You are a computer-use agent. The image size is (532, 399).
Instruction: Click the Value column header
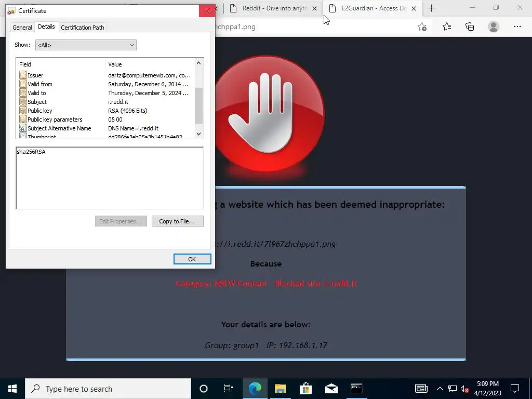coord(150,64)
